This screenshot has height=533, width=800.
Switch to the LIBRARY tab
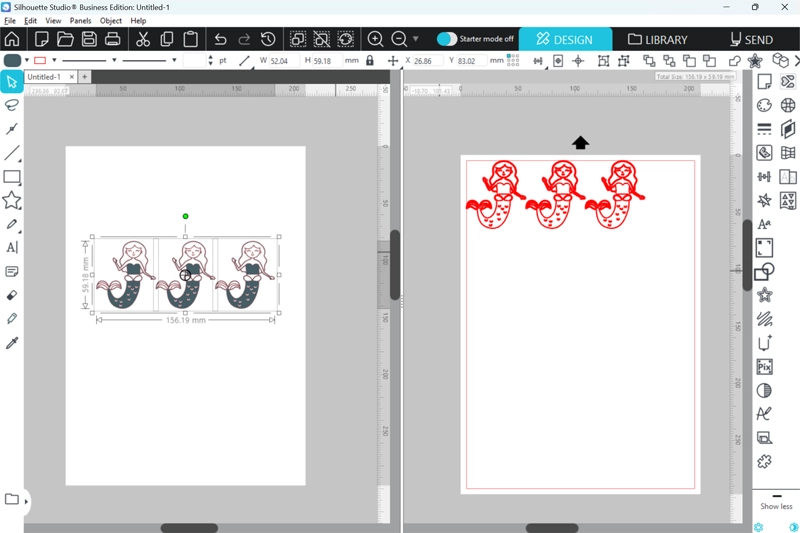click(658, 40)
